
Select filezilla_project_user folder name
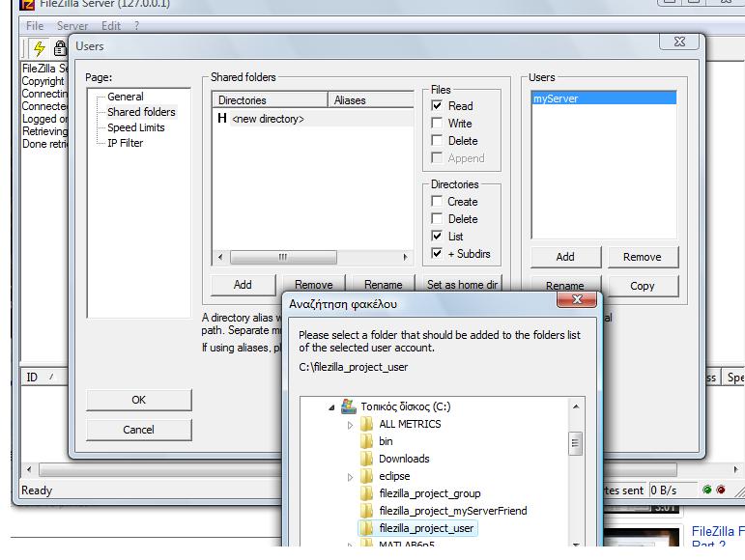point(426,528)
